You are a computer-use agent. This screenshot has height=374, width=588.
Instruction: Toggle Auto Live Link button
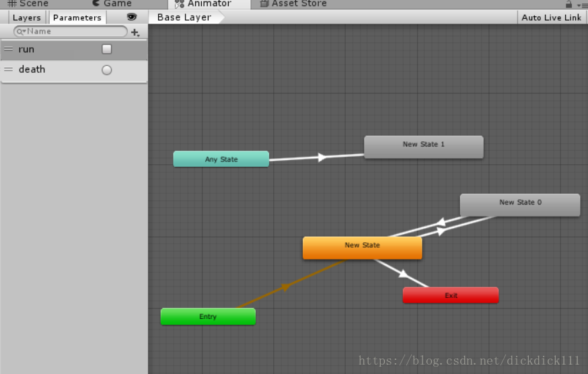(x=551, y=17)
